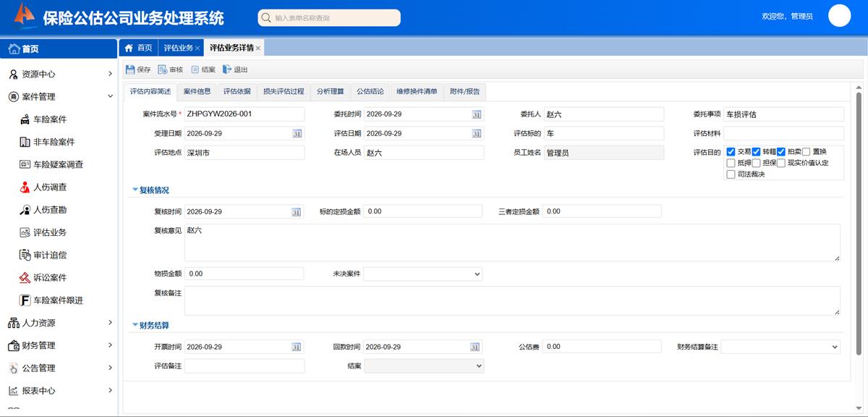Click the search magnifier icon in header
Screen dimensions: 868x417
click(267, 18)
